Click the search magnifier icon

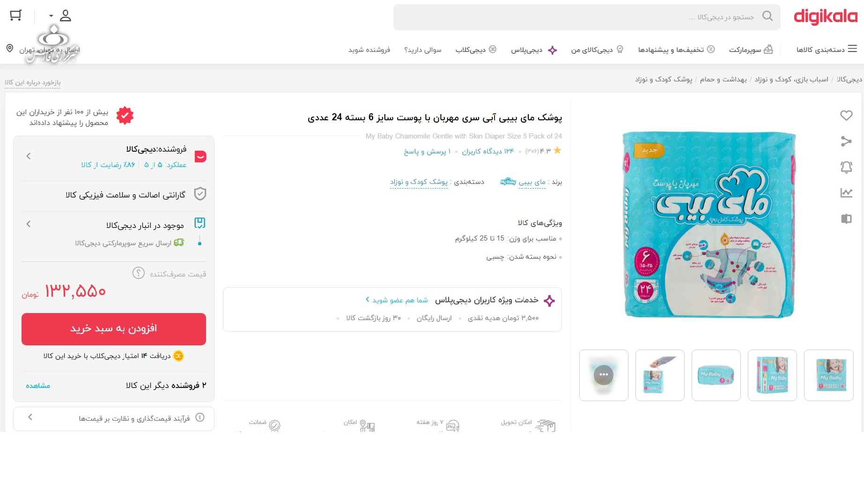coord(768,16)
